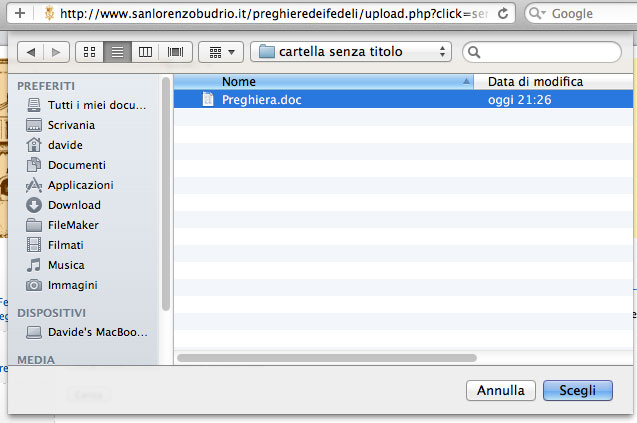
Task: Switch to column view
Action: [145, 52]
